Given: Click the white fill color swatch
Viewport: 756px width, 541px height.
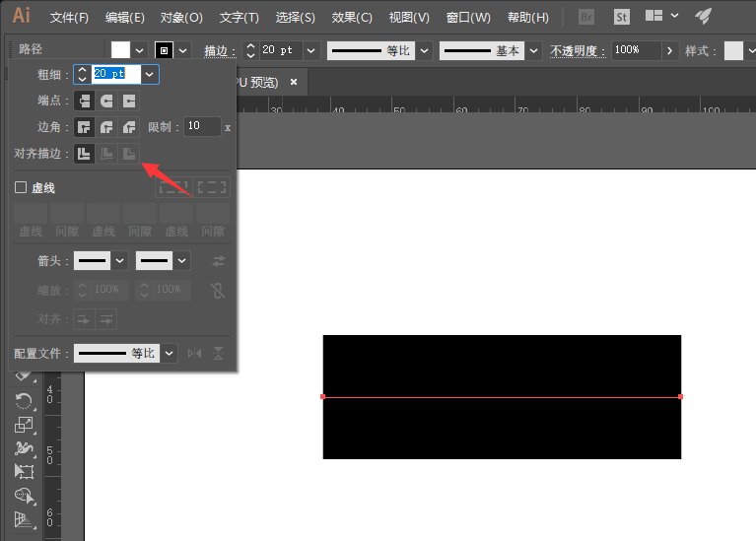Looking at the screenshot, I should (120, 50).
